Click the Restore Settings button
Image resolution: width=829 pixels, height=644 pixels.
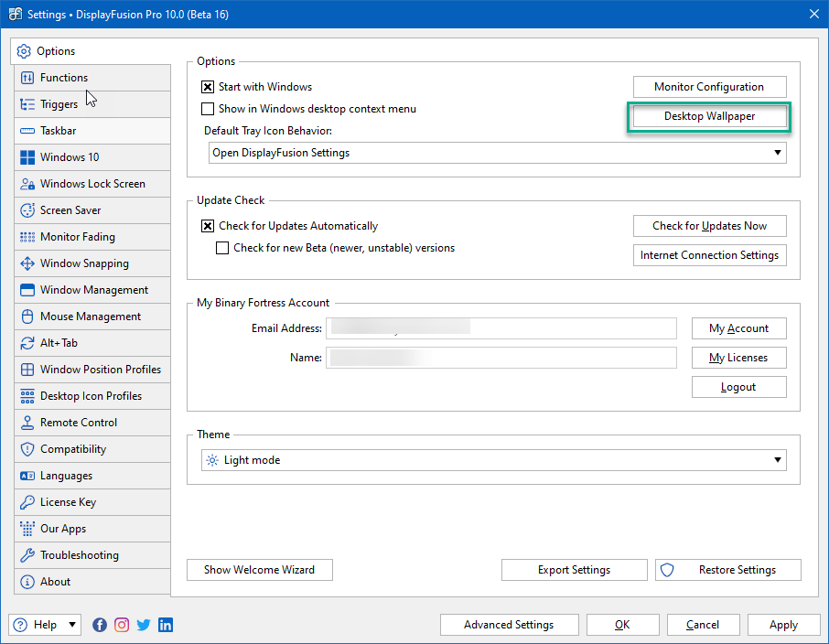pyautogui.click(x=728, y=570)
